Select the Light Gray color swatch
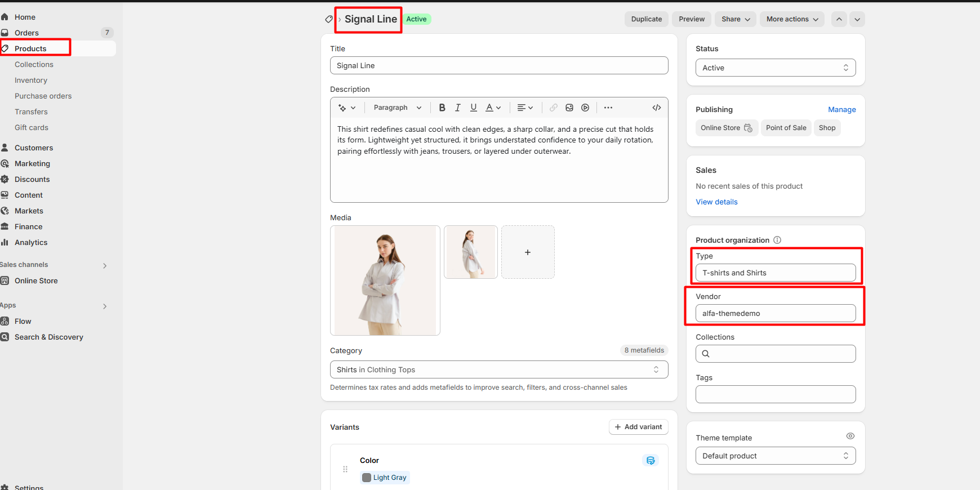980x490 pixels. (385, 478)
